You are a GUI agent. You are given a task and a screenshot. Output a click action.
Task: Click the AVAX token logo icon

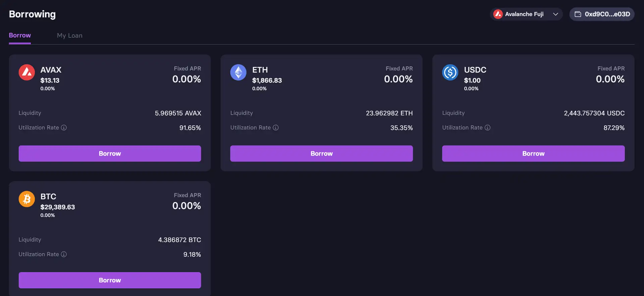coord(27,72)
